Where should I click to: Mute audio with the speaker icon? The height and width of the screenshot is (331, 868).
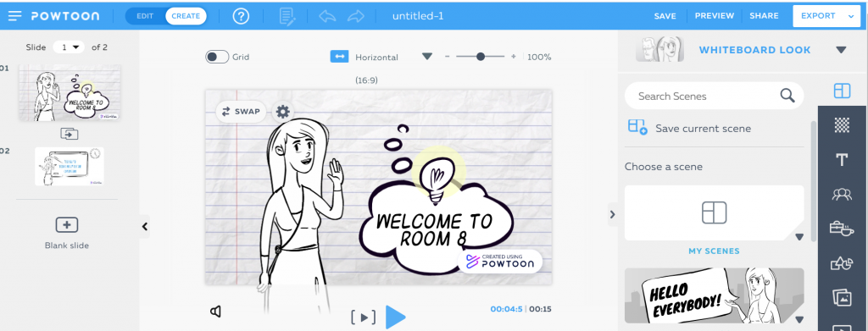coord(216,312)
